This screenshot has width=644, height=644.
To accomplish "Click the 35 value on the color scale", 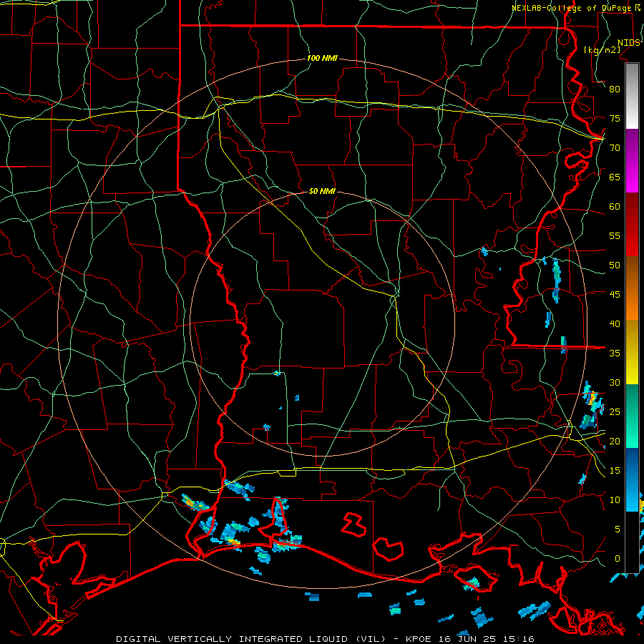I will click(x=615, y=353).
